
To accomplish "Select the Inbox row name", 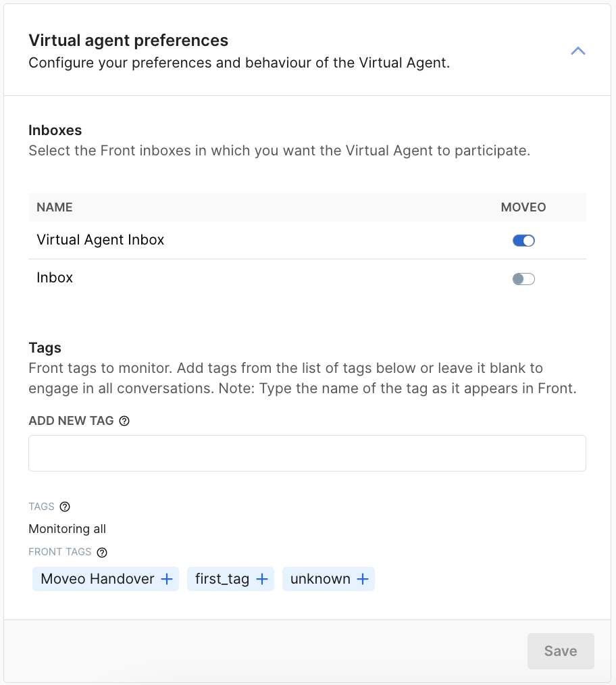I will point(55,278).
